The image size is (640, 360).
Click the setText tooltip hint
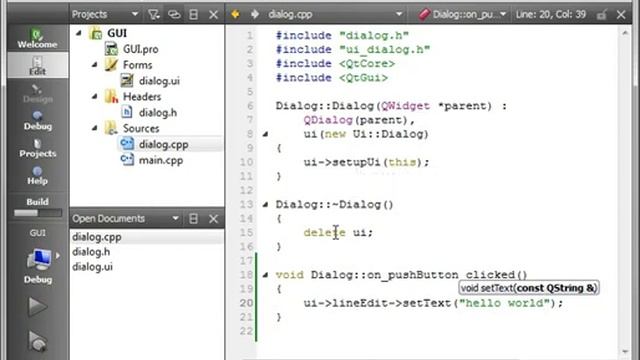click(x=529, y=288)
